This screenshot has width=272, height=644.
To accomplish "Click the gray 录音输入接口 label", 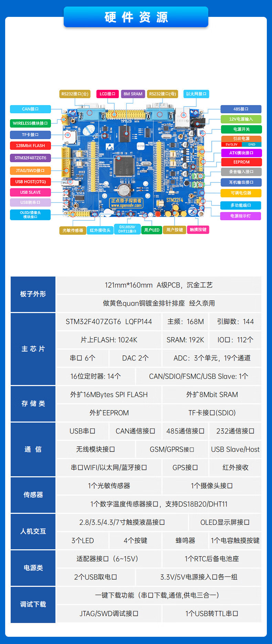I will click(241, 172).
